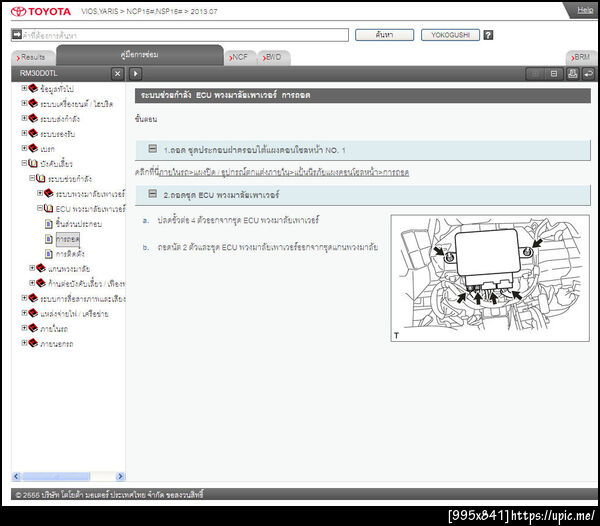Click the book icon for ระบบส่งกำลัง
This screenshot has width=600, height=526.
click(33, 118)
